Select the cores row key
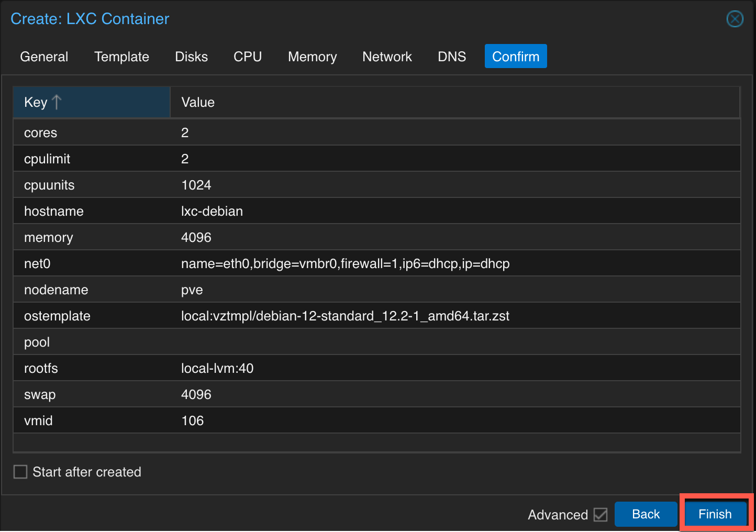The image size is (756, 532). point(40,133)
